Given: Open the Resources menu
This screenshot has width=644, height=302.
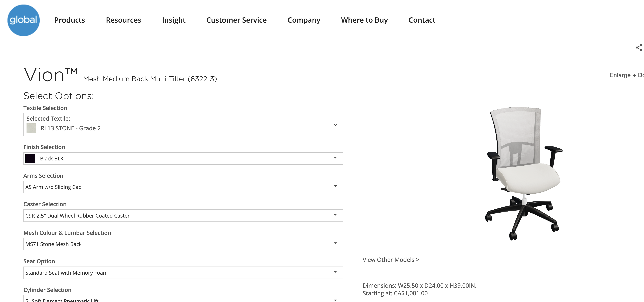Looking at the screenshot, I should coord(123,20).
